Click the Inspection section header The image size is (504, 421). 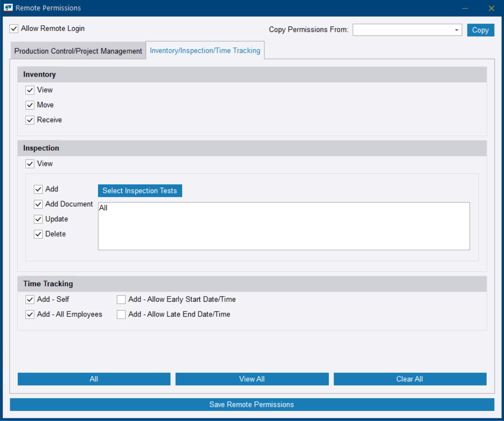pyautogui.click(x=252, y=148)
